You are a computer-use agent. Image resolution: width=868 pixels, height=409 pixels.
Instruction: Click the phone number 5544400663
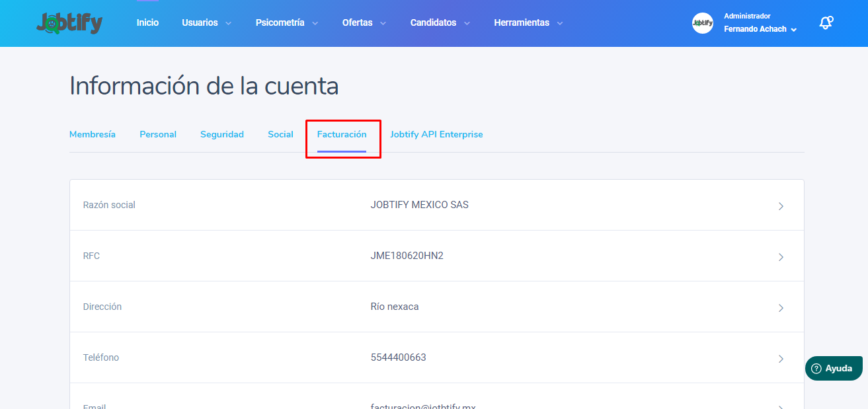399,357
